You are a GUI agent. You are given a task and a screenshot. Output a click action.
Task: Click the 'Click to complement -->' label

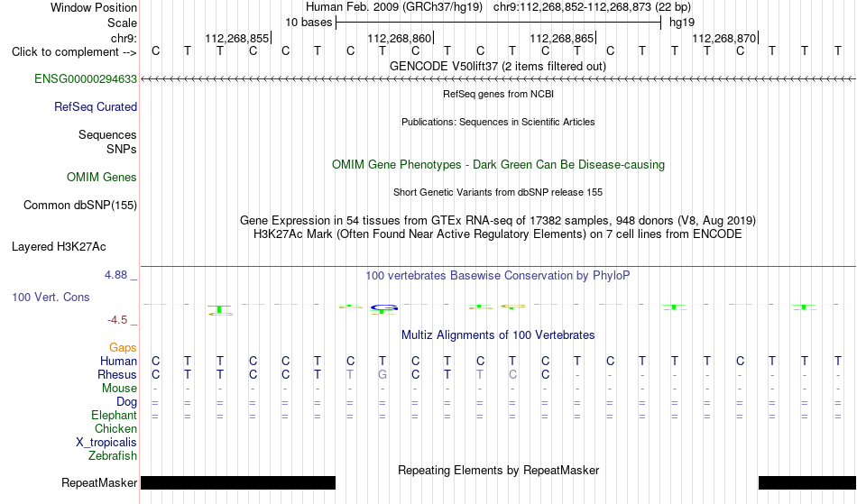click(x=74, y=52)
